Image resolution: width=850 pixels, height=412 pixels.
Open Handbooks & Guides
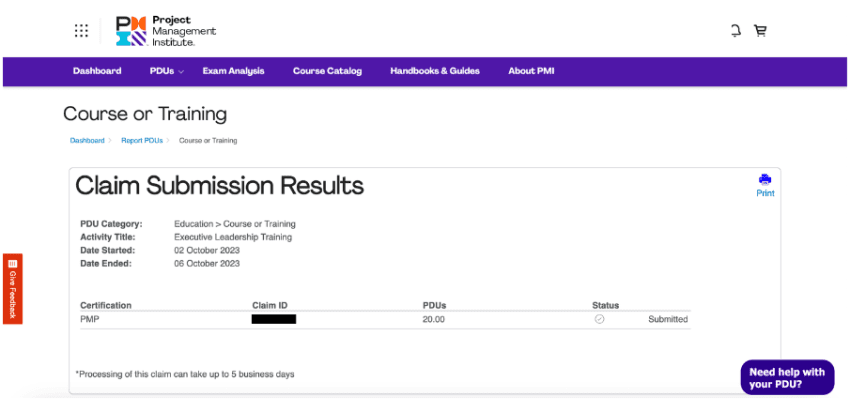(x=434, y=71)
